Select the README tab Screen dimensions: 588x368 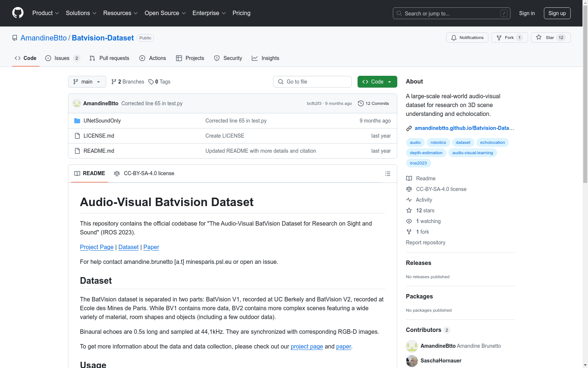[90, 173]
